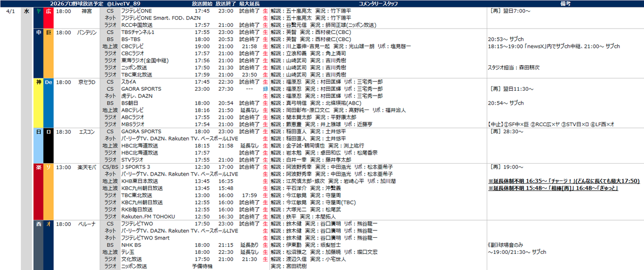Select the RKB毎日放送 channel cell
Image resolution: width=644 pixels, height=270 pixels.
pos(136,209)
